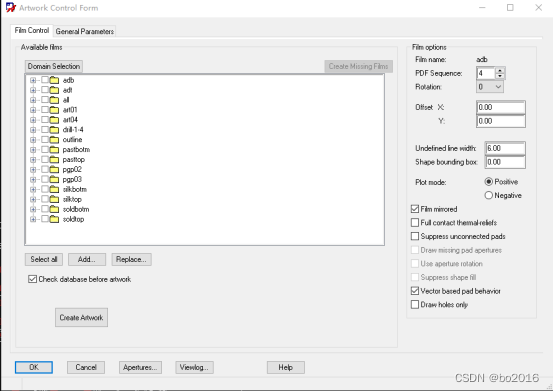Toggle Vector based pad behavior
This screenshot has height=392, width=554.
(415, 291)
